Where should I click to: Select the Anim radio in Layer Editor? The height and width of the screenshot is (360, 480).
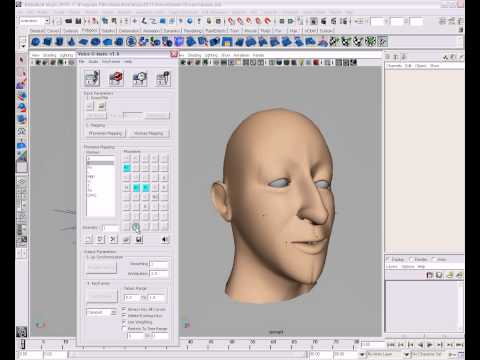click(x=433, y=259)
